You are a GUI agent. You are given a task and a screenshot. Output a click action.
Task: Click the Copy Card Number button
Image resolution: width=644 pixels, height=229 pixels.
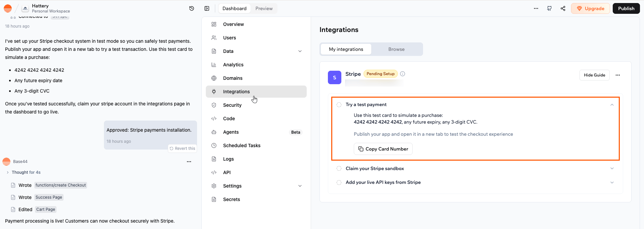click(383, 149)
